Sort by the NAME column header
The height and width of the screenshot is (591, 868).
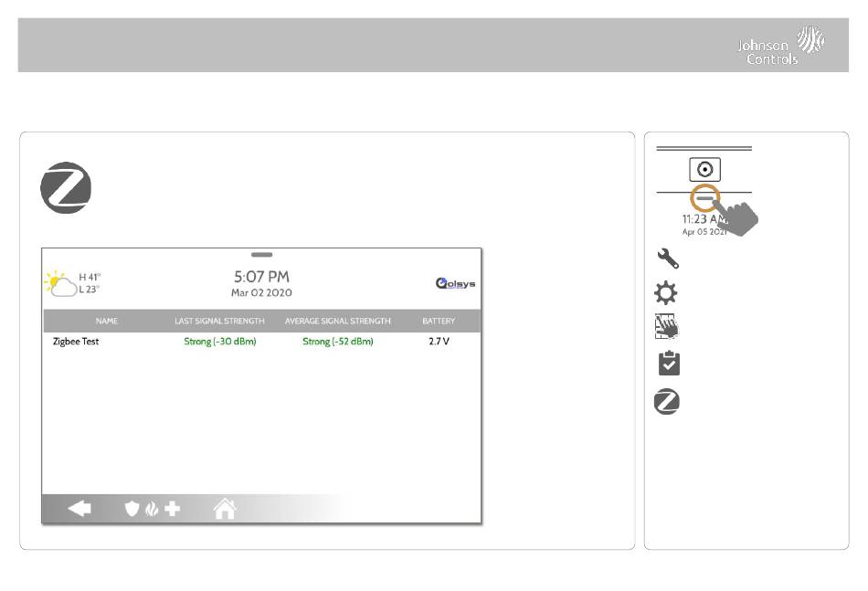[x=106, y=321]
